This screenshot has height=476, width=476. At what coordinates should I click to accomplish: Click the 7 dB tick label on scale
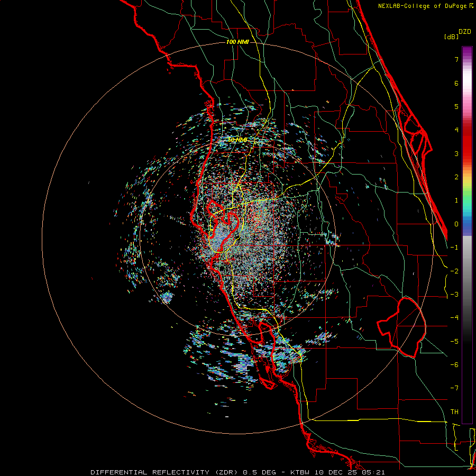point(456,59)
